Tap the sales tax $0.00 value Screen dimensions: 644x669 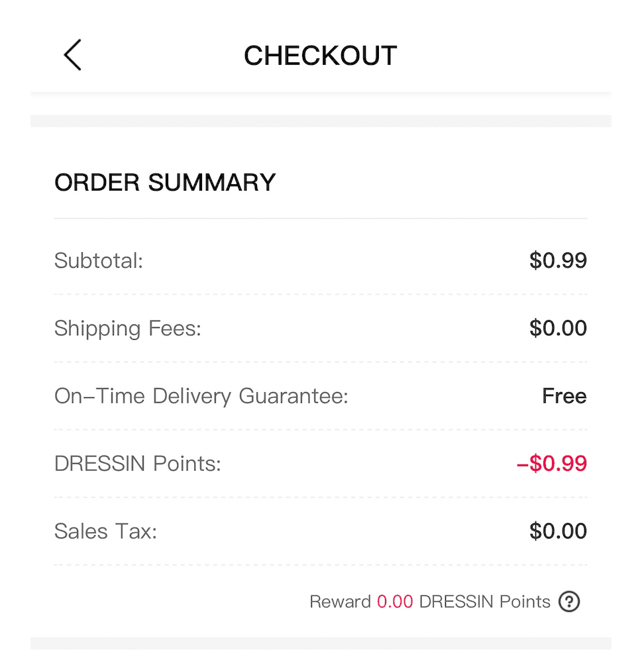tap(558, 531)
